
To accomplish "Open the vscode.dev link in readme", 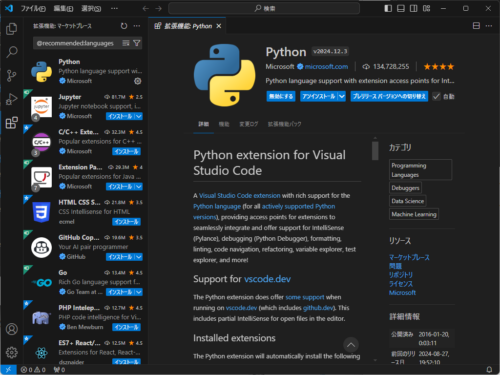I will click(267, 279).
